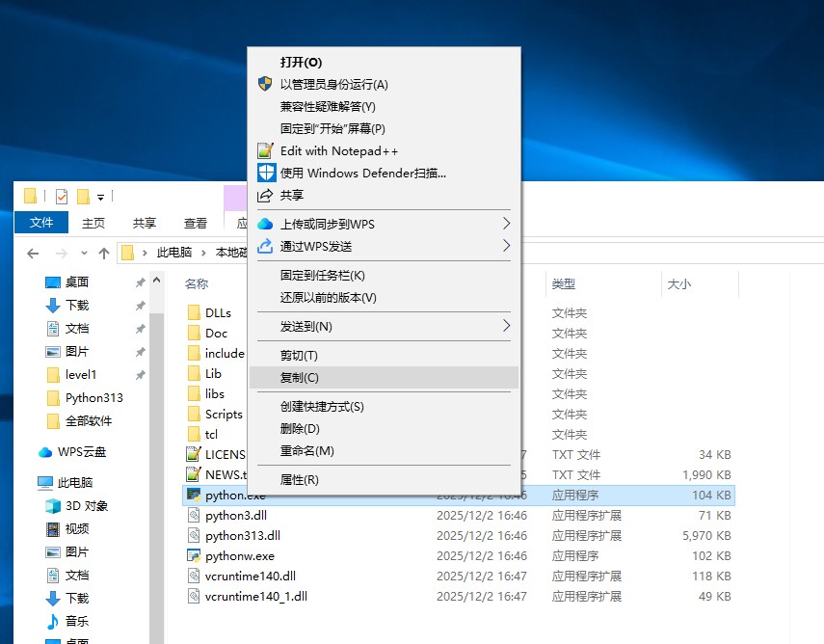Click 此电脑 in the address breadcrumb
Viewport: 824px width, 644px height.
point(173,253)
